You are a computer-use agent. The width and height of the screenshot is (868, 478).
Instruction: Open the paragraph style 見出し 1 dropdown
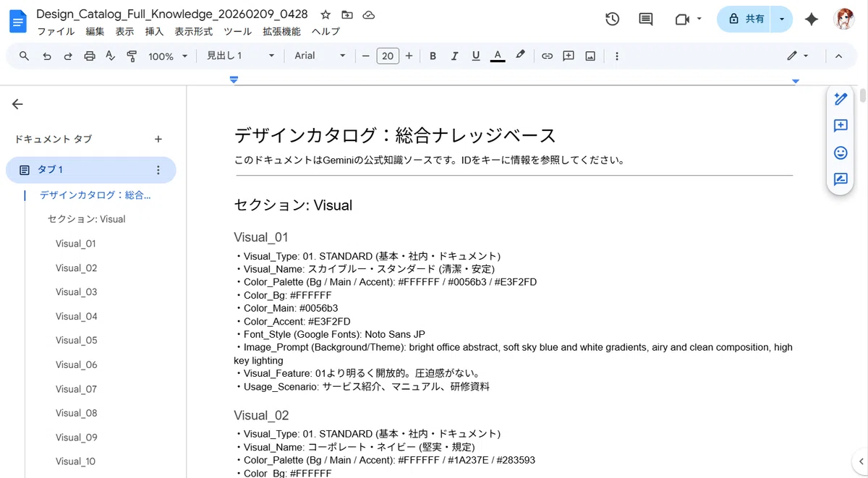[x=241, y=56]
